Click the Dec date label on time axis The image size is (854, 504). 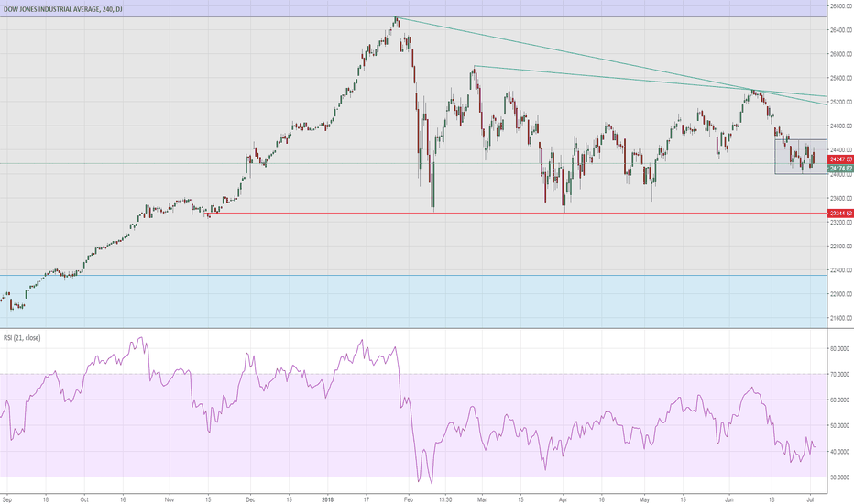click(x=250, y=499)
